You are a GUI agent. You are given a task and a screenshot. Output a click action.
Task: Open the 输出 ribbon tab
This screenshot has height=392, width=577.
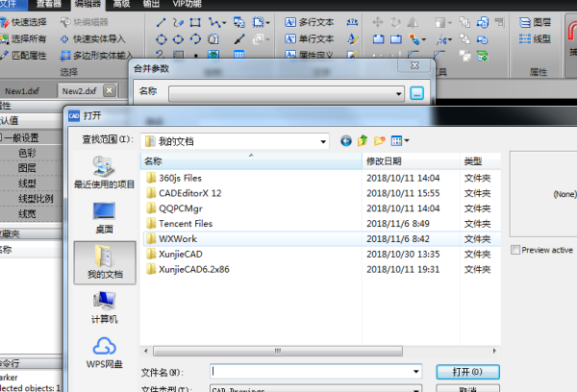click(151, 4)
